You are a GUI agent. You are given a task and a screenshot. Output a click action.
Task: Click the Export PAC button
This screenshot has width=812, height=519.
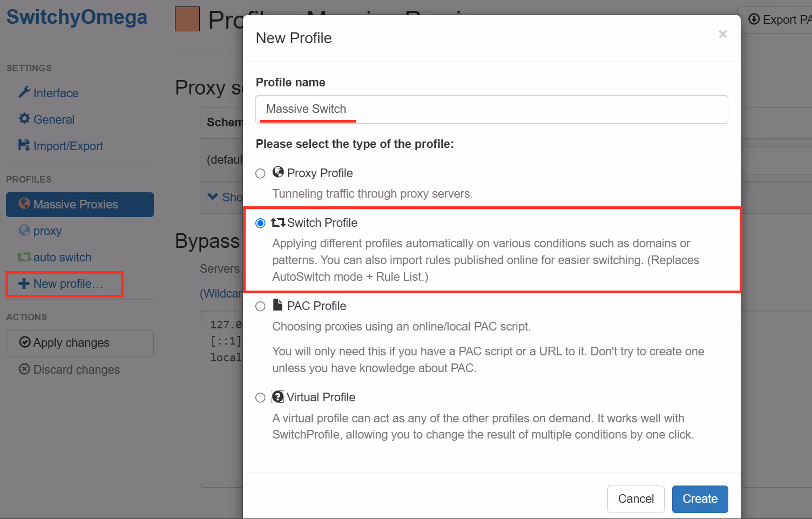click(775, 20)
